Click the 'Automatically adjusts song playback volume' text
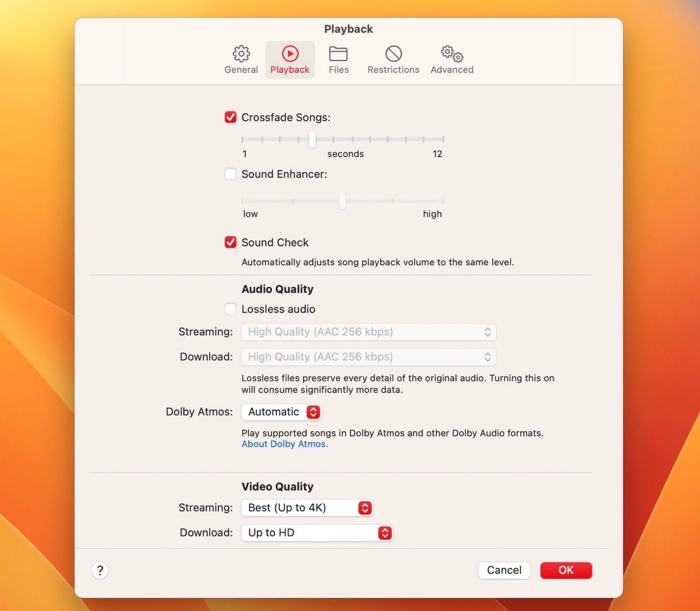This screenshot has height=611, width=700. [378, 262]
